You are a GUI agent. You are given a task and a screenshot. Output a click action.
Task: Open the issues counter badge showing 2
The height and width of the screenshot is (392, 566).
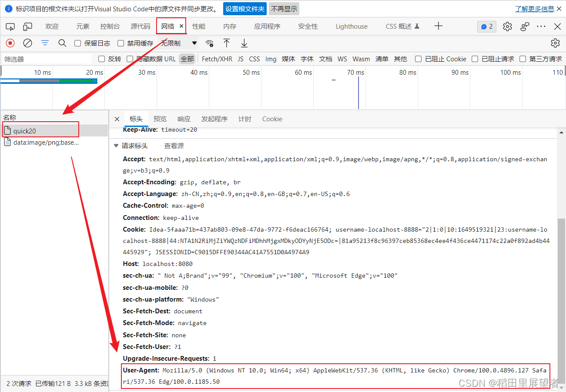487,27
